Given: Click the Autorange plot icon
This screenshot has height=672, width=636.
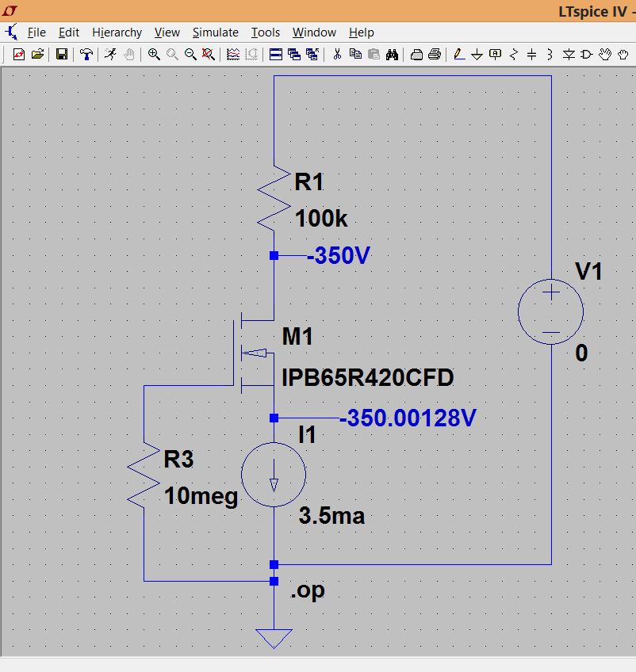Looking at the screenshot, I should pos(251,55).
